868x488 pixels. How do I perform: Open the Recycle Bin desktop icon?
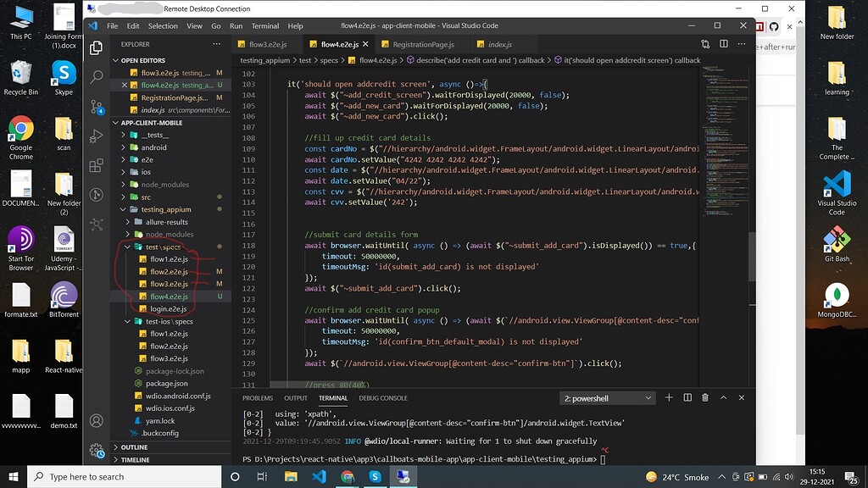21,78
